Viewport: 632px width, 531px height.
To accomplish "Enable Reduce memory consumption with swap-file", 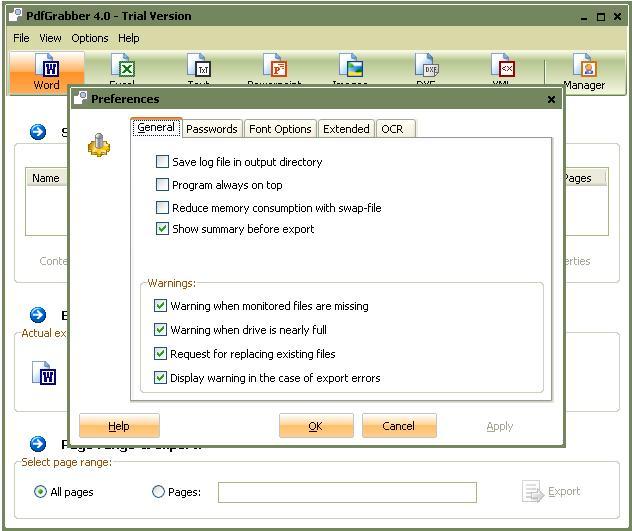I will click(x=162, y=208).
